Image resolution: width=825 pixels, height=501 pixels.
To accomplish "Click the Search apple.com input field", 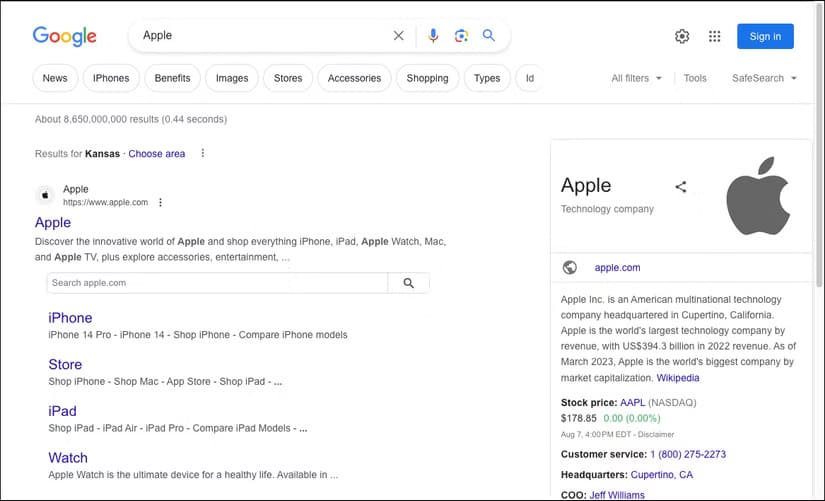I will (x=216, y=283).
